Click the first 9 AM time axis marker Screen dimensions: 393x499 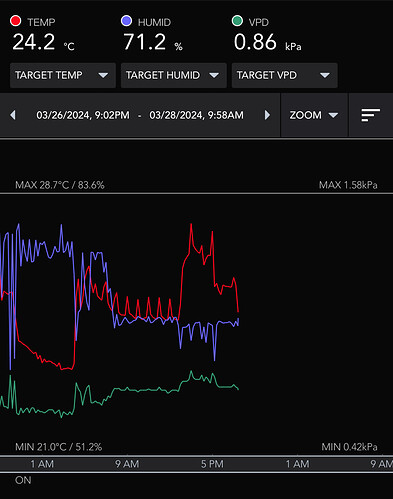[127, 464]
